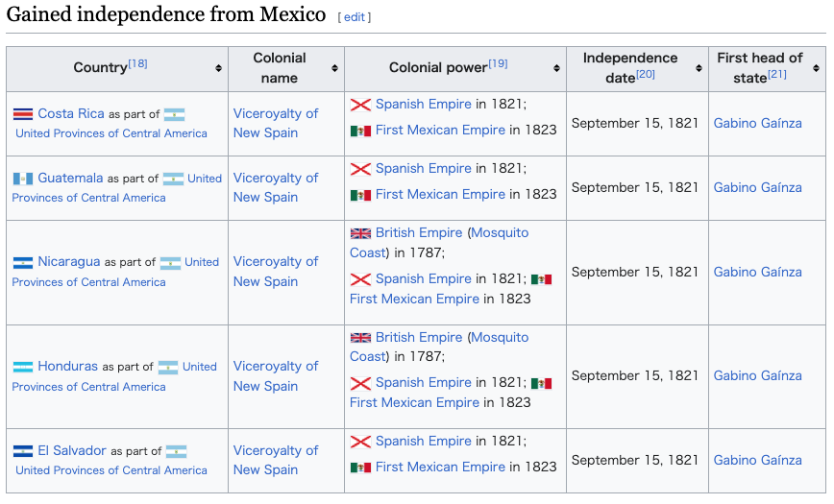Screen dimensions: 834x504
Task: Click the Spanish Empire flag in Costa Rica row
Action: click(x=360, y=105)
